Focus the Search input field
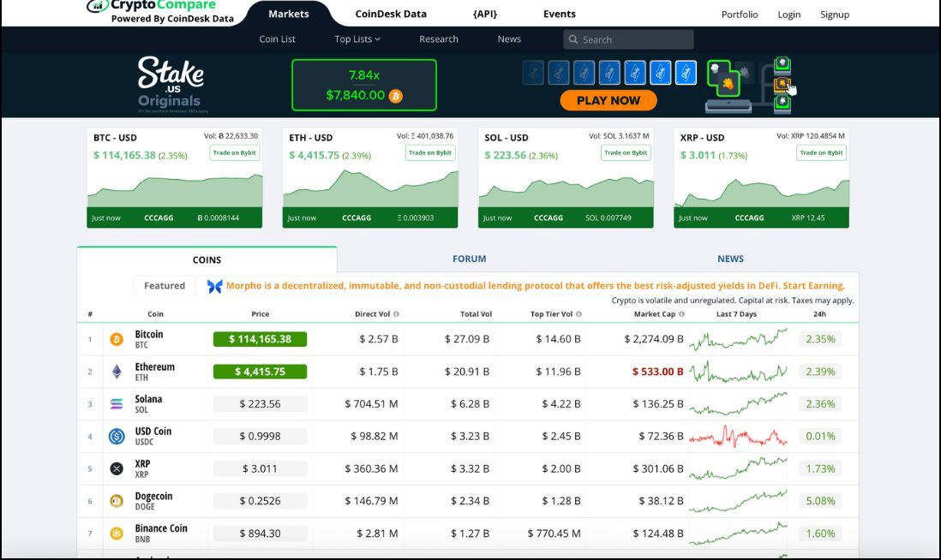The height and width of the screenshot is (560, 941). tap(628, 39)
